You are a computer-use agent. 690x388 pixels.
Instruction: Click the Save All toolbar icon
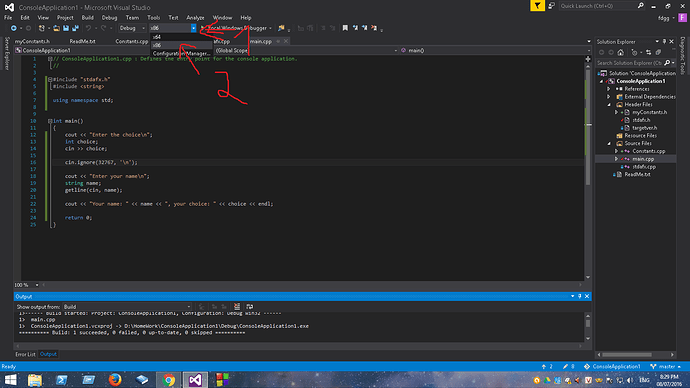coord(75,28)
